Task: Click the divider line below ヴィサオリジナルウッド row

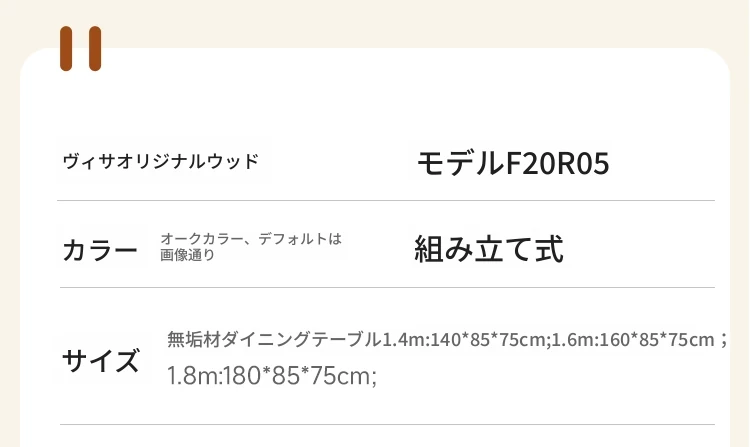Action: (x=386, y=201)
